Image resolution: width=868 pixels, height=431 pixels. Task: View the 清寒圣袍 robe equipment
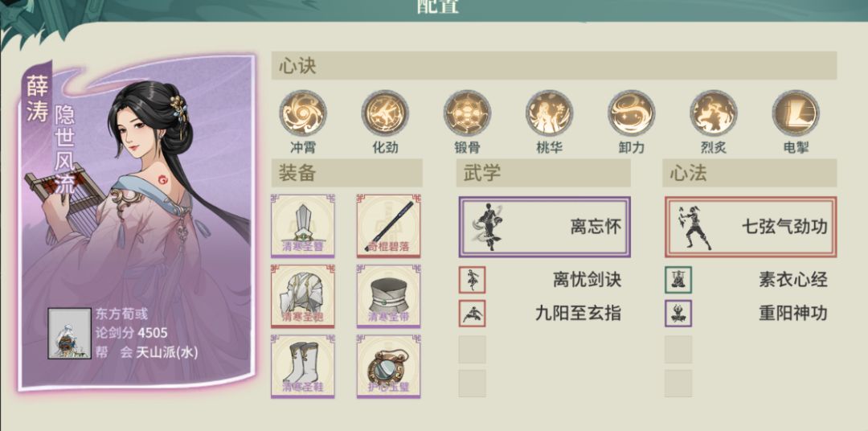pyautogui.click(x=303, y=297)
